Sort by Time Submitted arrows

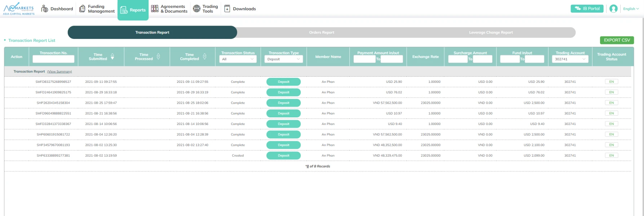[x=113, y=57]
